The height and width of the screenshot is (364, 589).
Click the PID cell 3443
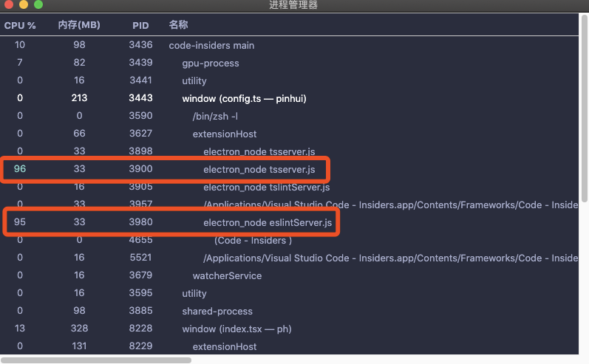click(141, 98)
